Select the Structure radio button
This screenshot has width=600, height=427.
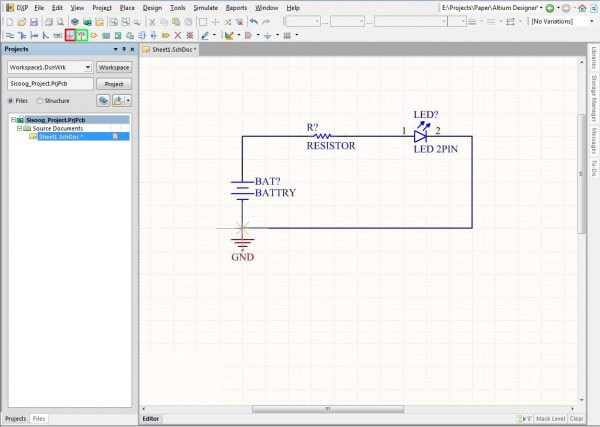pyautogui.click(x=39, y=101)
